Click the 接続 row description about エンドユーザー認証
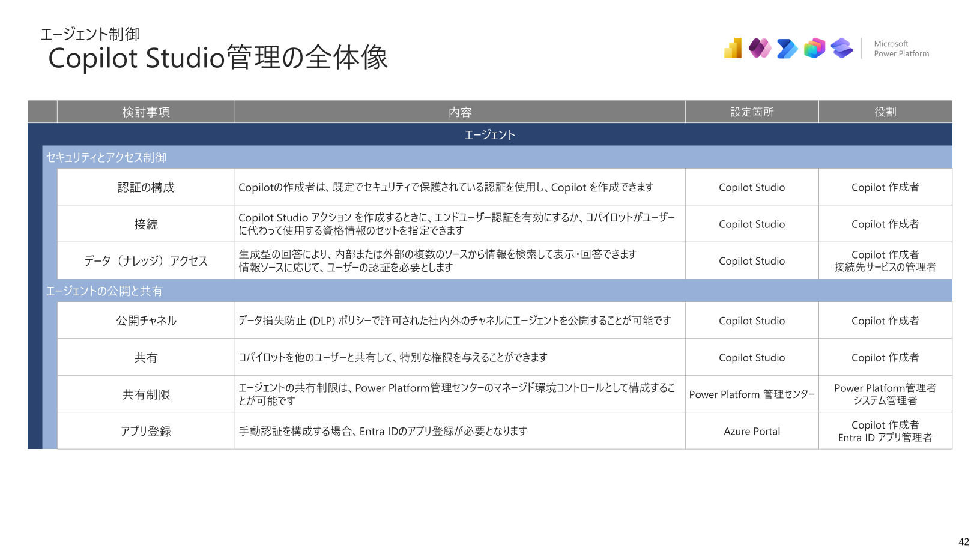 tap(457, 224)
